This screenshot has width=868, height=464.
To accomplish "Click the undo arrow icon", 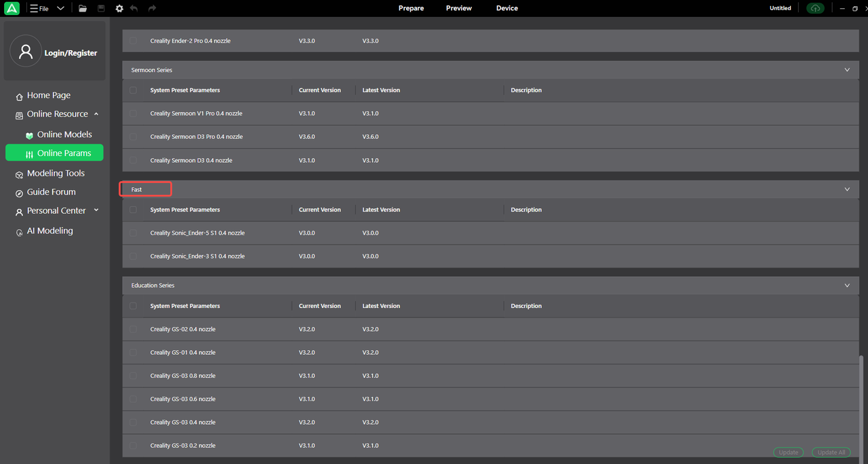I will 134,8.
